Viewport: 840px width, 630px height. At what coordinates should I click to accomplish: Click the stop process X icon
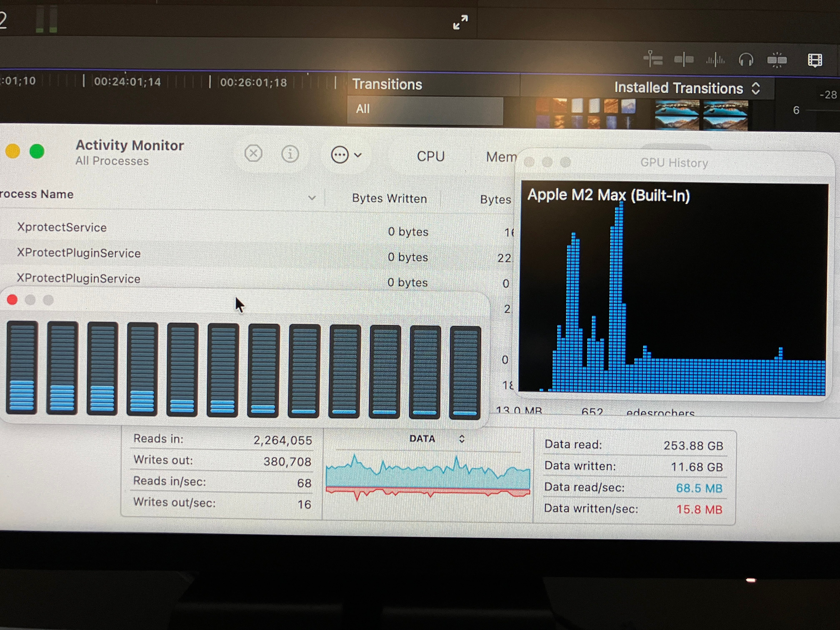point(253,154)
